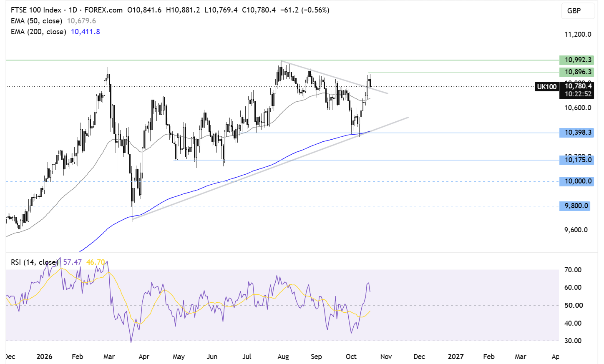The height and width of the screenshot is (364, 604).
Task: Click the Nov label on the time axis
Action: pyautogui.click(x=386, y=356)
